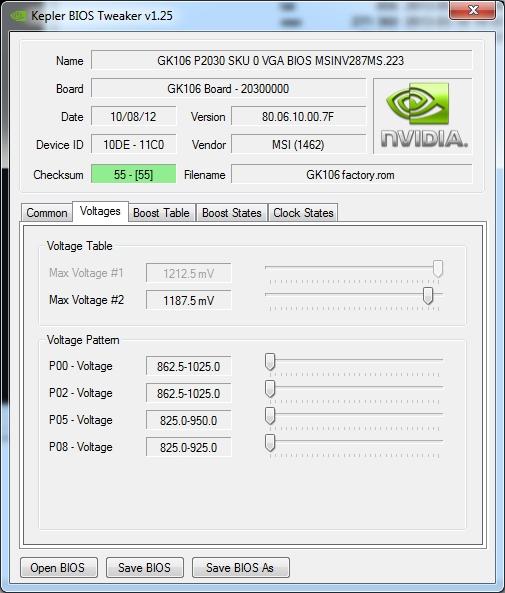Click the 'Voltage Table' group heading

tap(80, 246)
